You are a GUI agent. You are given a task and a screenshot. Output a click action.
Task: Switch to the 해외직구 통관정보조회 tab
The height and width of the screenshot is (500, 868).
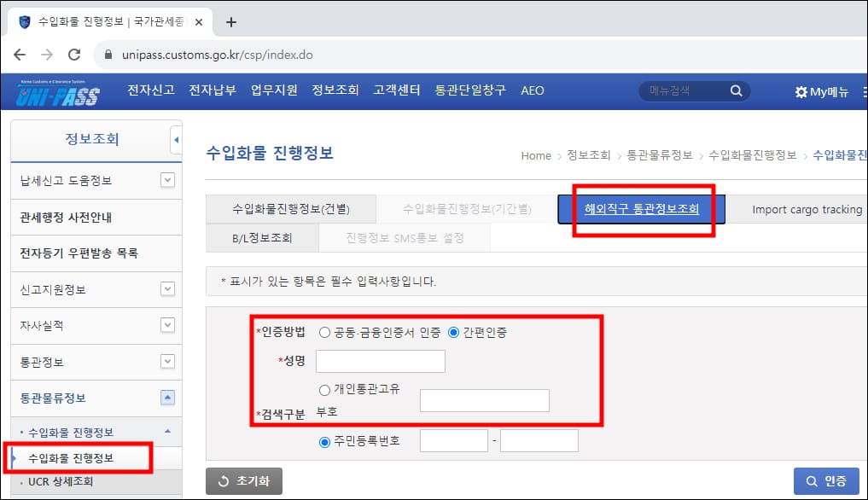[x=643, y=207]
